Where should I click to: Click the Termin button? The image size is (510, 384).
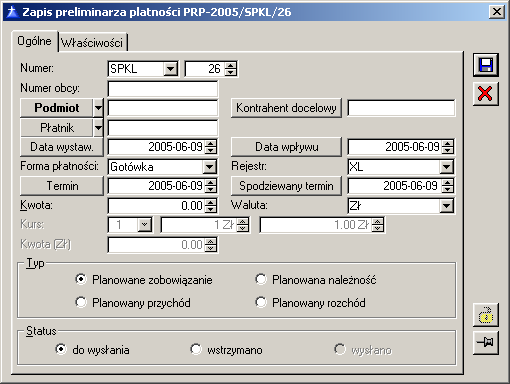(62, 186)
